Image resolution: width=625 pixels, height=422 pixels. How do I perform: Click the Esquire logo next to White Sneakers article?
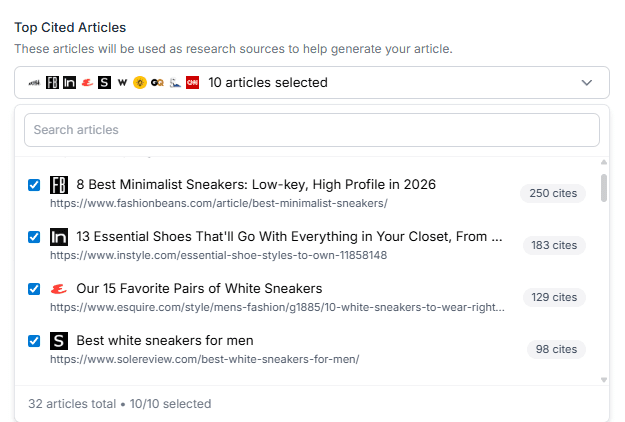click(59, 289)
